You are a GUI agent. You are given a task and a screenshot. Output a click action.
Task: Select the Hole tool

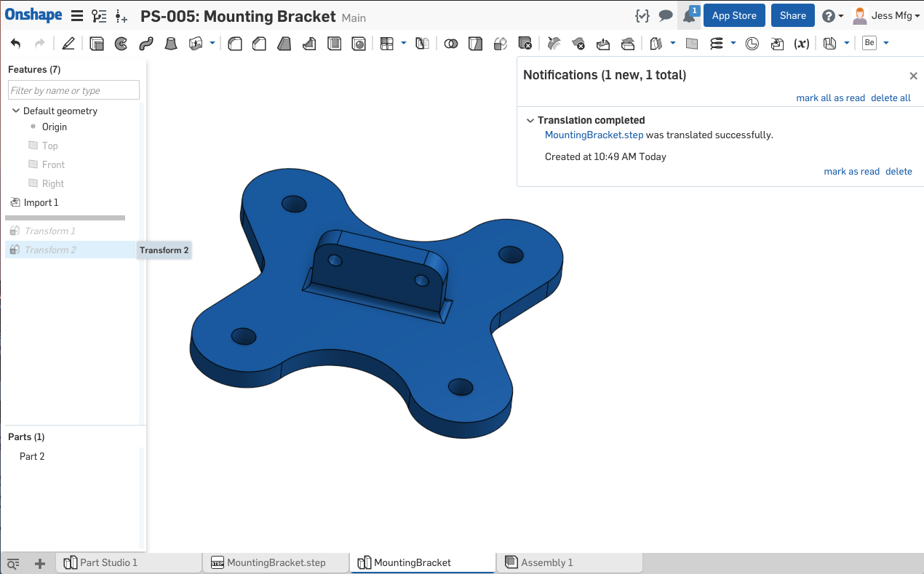tap(359, 44)
